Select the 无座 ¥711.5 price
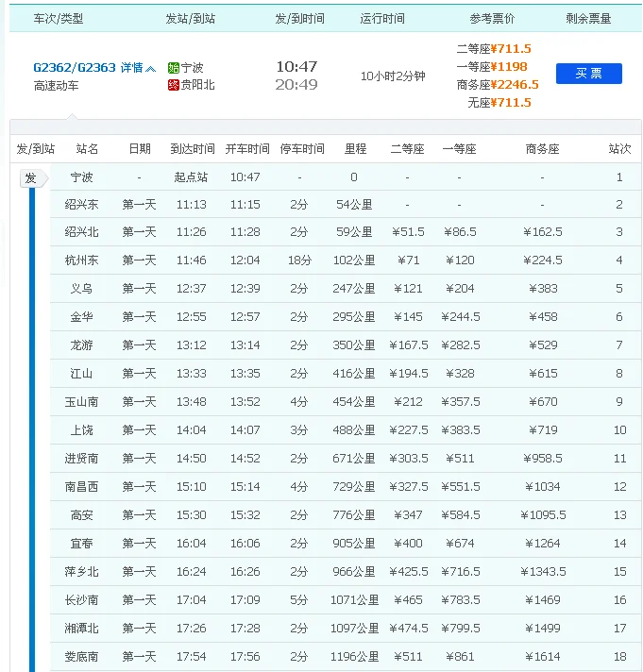Viewport: 643px width, 672px height. (x=499, y=103)
